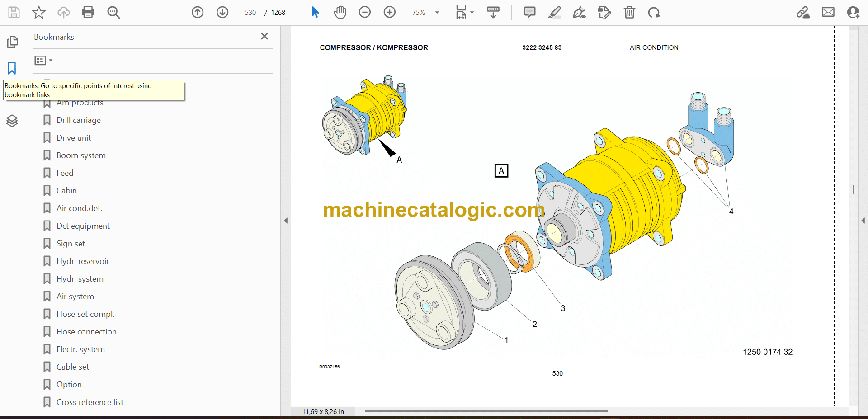Toggle the Layers panel icon
868x419 pixels.
click(12, 121)
